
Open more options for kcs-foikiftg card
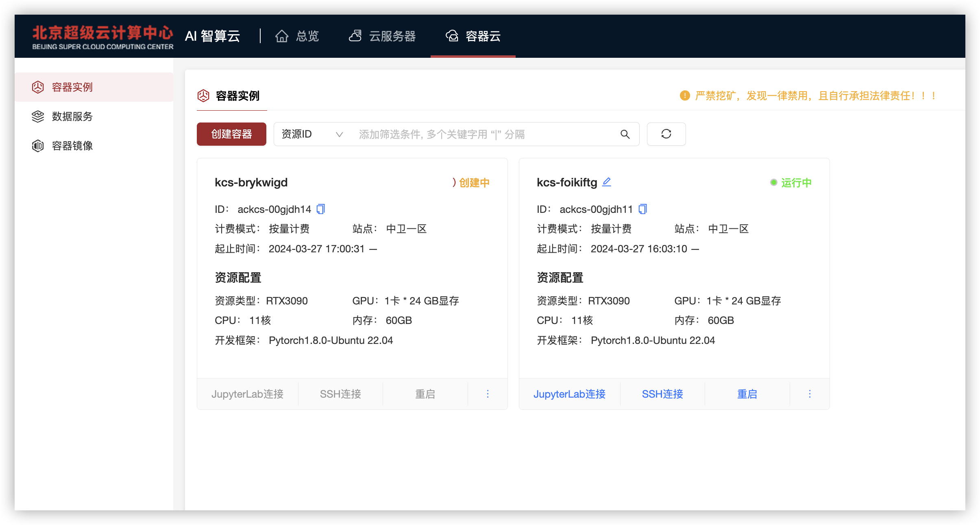(810, 394)
